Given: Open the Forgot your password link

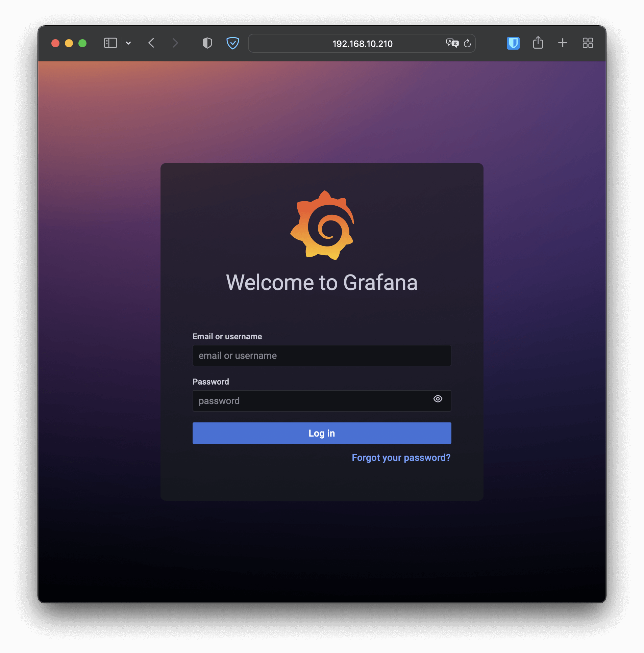Looking at the screenshot, I should coord(401,458).
